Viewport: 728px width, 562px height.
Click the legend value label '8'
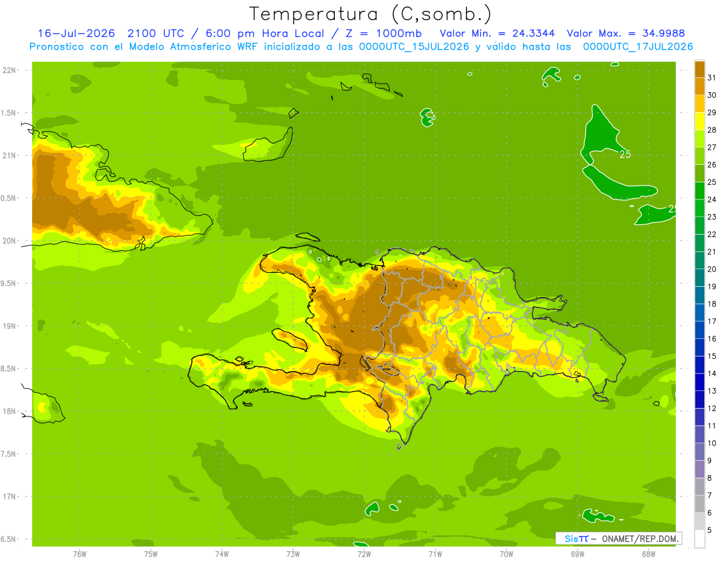pyautogui.click(x=710, y=478)
